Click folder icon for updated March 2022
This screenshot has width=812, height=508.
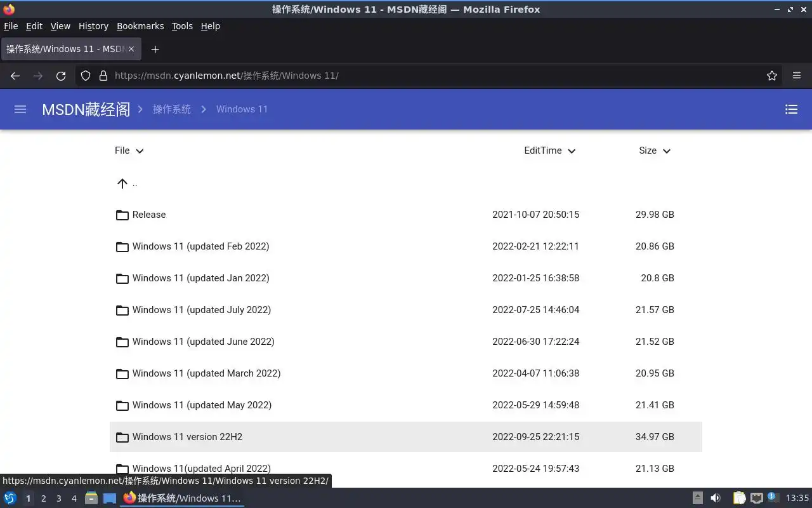122,374
